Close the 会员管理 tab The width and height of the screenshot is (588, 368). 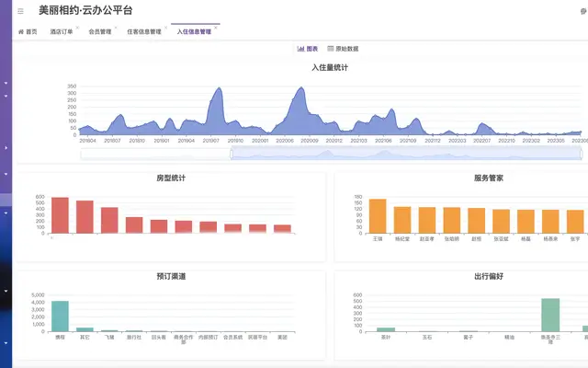tap(116, 28)
